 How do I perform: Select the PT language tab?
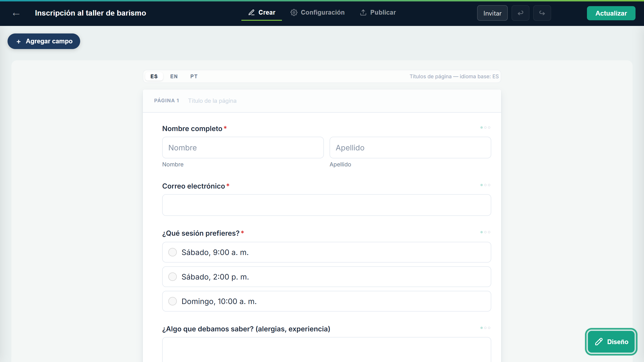point(194,76)
